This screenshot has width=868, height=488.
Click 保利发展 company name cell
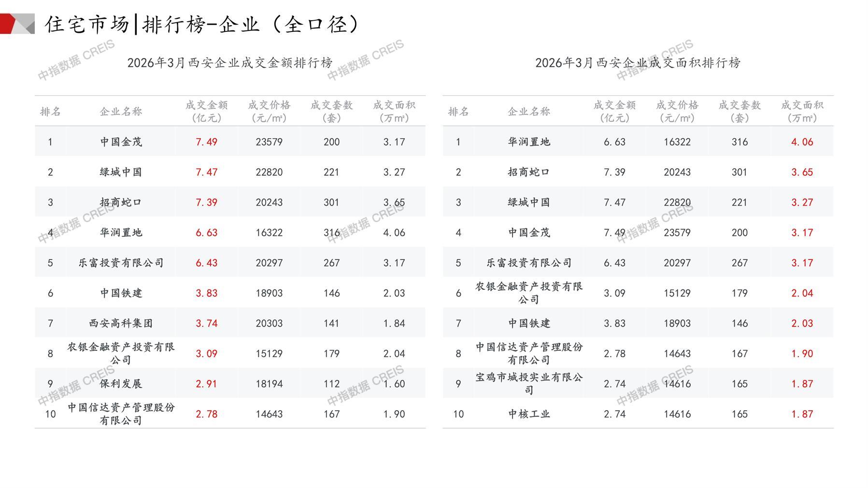tap(121, 384)
